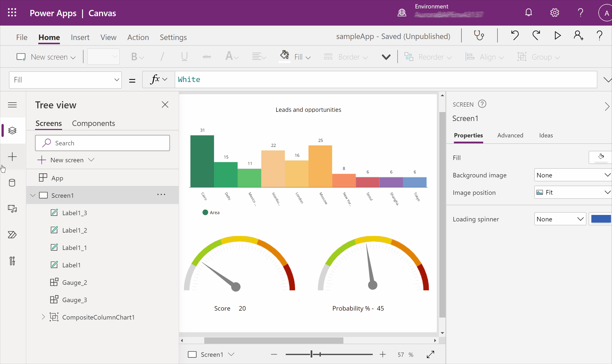Expand the CompositeColumnChart1 tree item

tap(44, 317)
